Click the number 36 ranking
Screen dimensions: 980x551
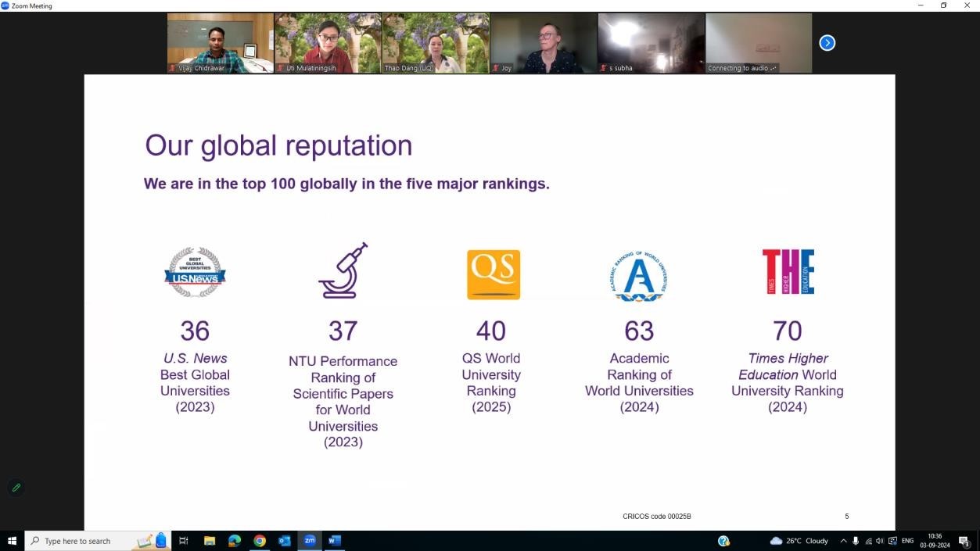pyautogui.click(x=195, y=331)
